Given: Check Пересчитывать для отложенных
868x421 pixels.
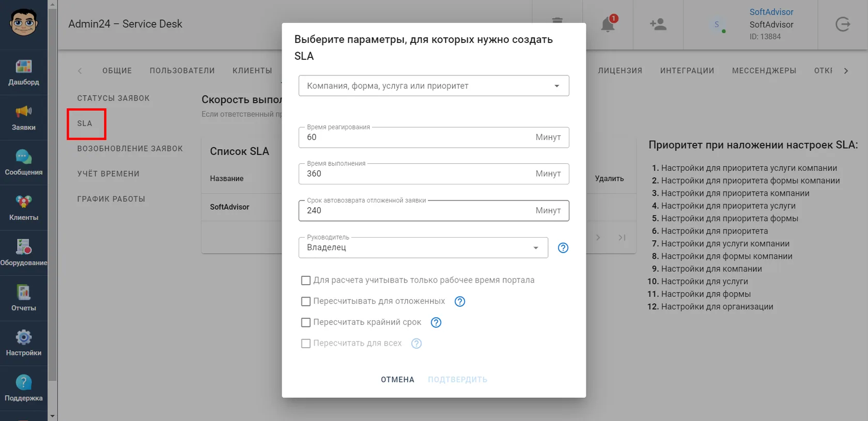Looking at the screenshot, I should coord(306,301).
